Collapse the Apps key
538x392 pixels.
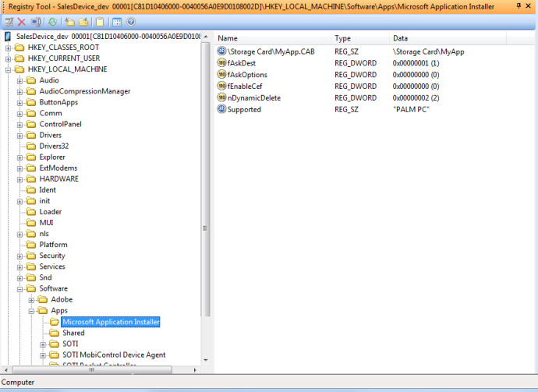pyautogui.click(x=31, y=311)
